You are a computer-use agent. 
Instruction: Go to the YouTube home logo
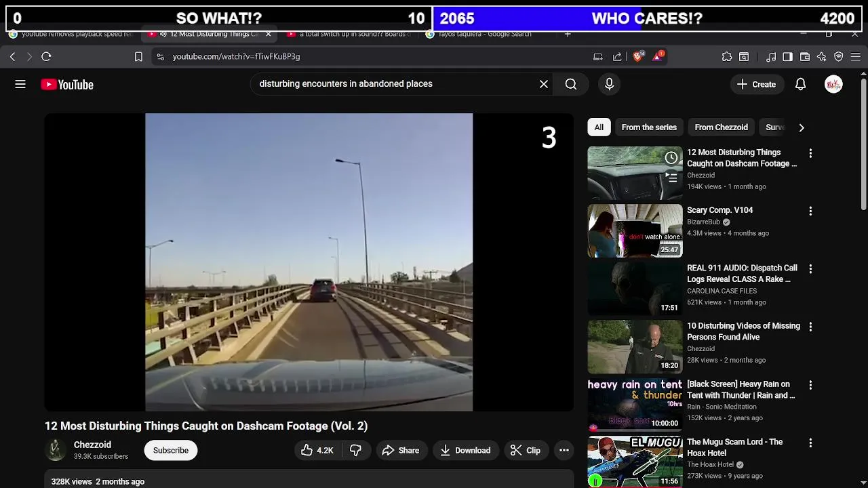[66, 85]
